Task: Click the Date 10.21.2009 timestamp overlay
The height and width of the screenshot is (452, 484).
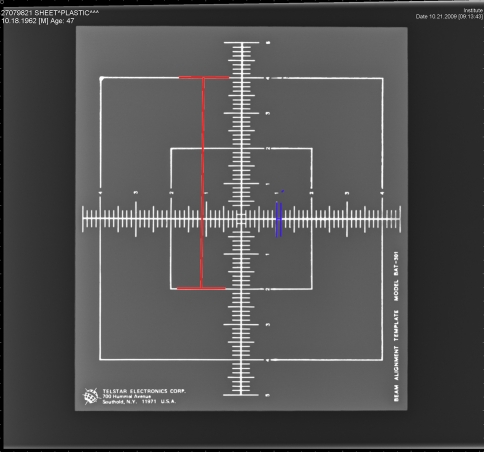Action: tap(449, 16)
